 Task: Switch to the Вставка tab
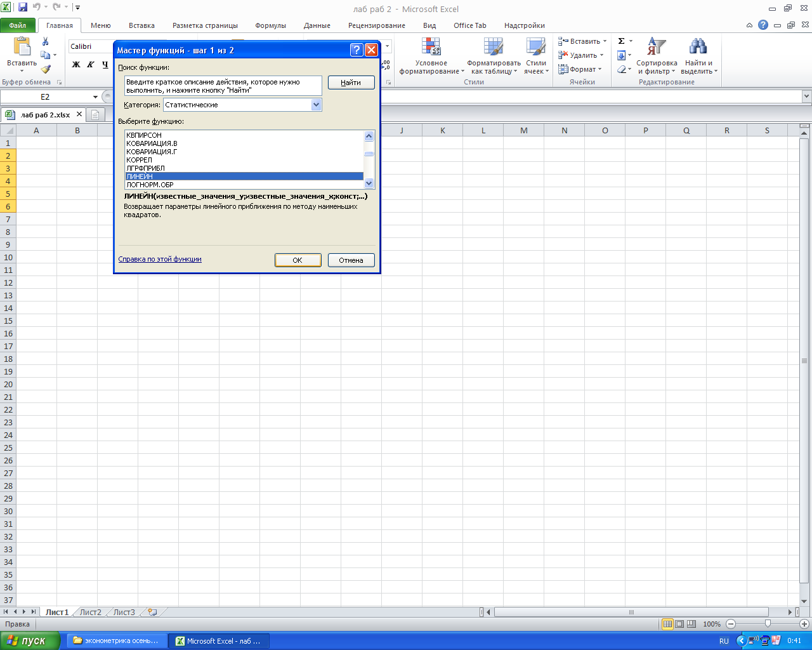141,25
